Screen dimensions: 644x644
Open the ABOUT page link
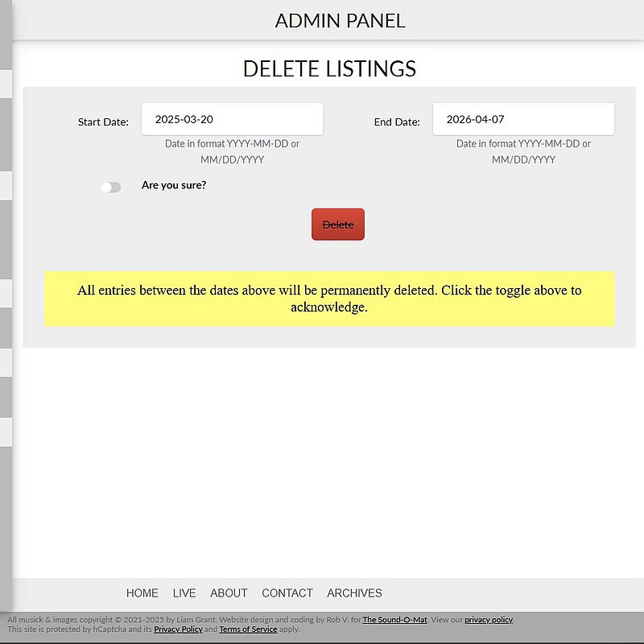pyautogui.click(x=229, y=593)
